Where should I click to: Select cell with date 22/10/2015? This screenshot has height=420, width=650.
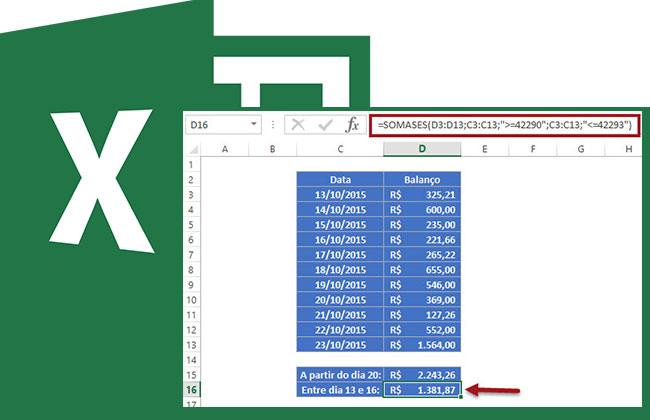coord(340,330)
